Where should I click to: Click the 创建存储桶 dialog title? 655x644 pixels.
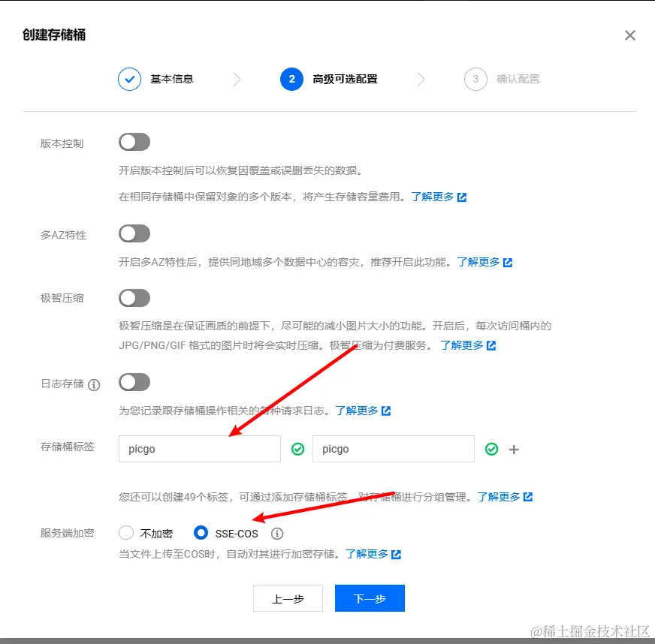click(x=54, y=35)
